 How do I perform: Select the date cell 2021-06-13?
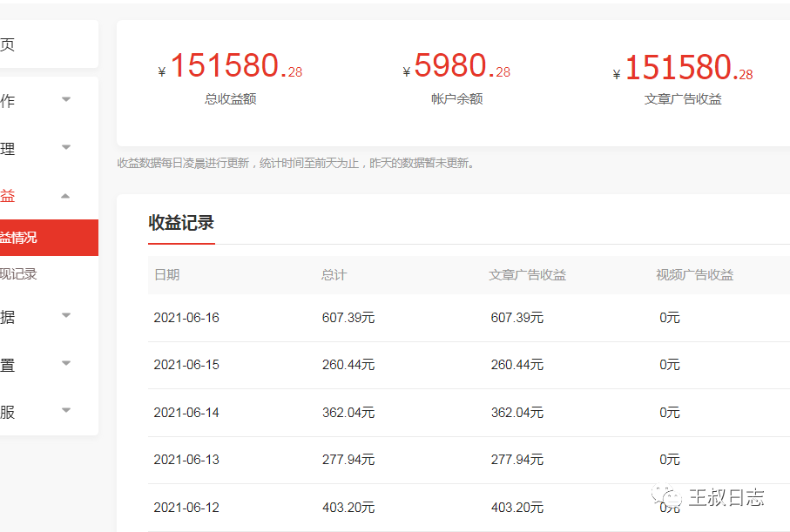coord(186,460)
